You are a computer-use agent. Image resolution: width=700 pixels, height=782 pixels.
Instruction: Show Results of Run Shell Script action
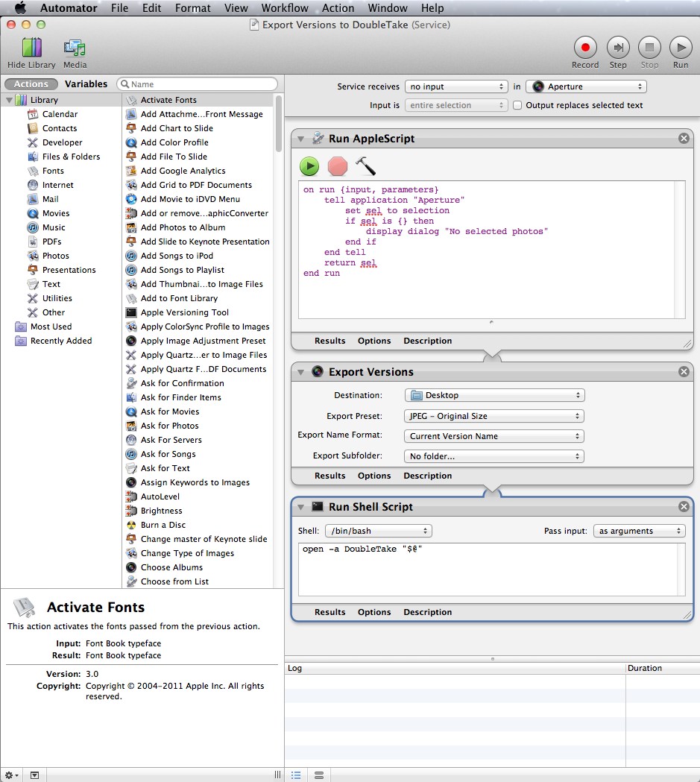coord(329,612)
